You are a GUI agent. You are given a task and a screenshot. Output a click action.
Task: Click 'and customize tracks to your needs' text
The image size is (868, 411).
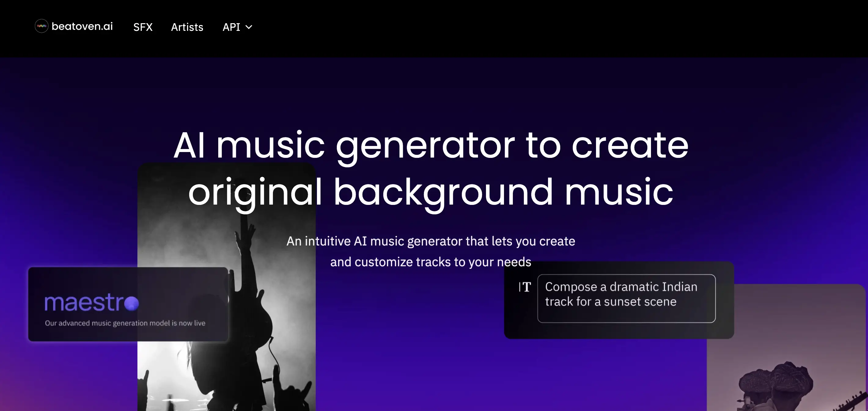coord(431,262)
